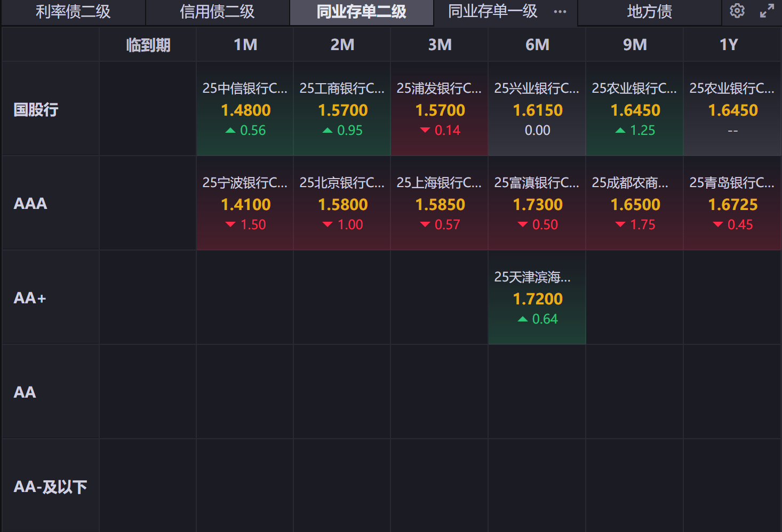The image size is (782, 532).
Task: Select the AA-及以下 row label
Action: (50, 487)
